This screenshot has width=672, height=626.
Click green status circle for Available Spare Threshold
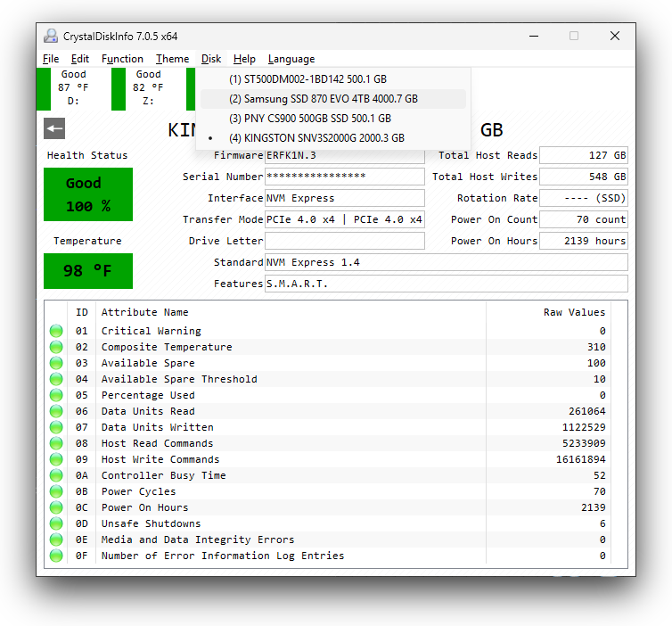pos(56,379)
